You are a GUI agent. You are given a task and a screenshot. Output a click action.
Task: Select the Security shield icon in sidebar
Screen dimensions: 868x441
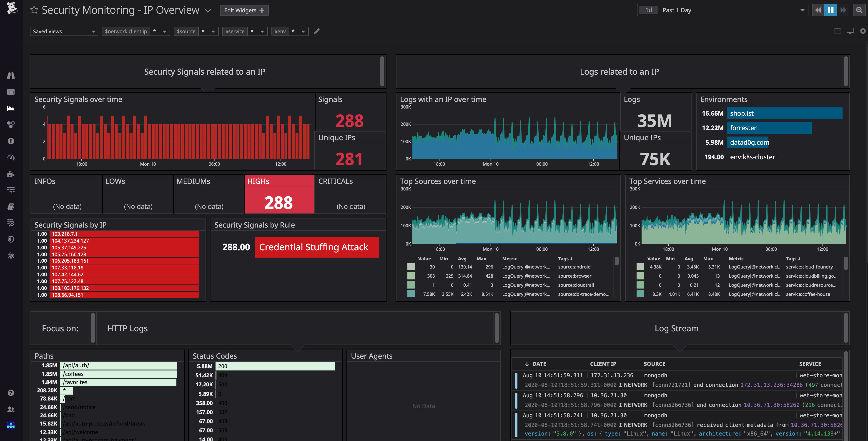(11, 239)
